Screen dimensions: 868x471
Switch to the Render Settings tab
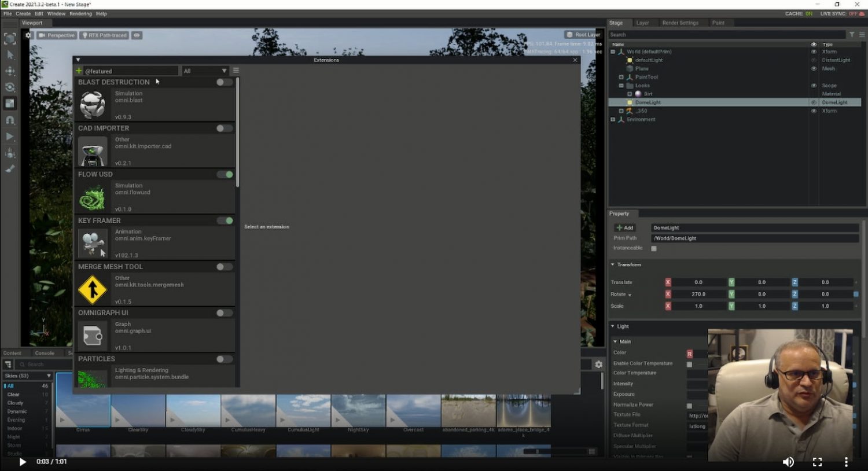[x=680, y=23]
